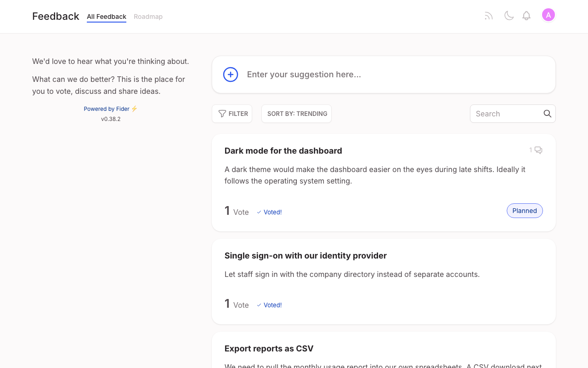Screen dimensions: 588x368
Task: Click the search magnifier icon
Action: tap(547, 114)
